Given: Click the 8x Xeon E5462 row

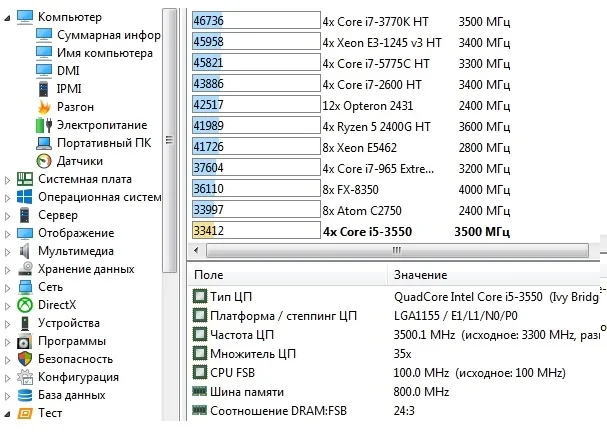Looking at the screenshot, I should [351, 147].
